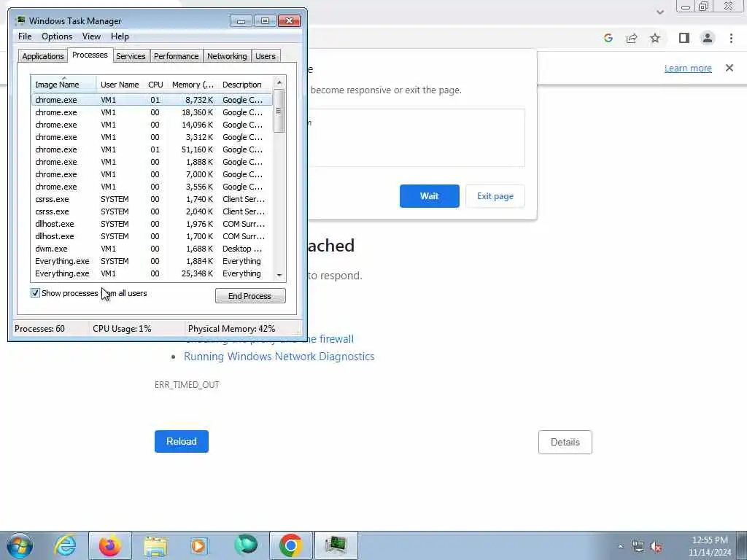Open the View menu in Task Manager
Screen dimensions: 747x560
[x=91, y=36]
